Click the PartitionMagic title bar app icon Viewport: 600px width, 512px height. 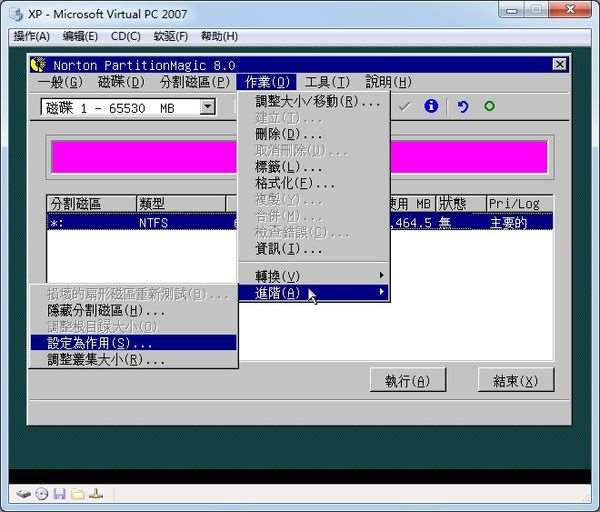[x=38, y=64]
